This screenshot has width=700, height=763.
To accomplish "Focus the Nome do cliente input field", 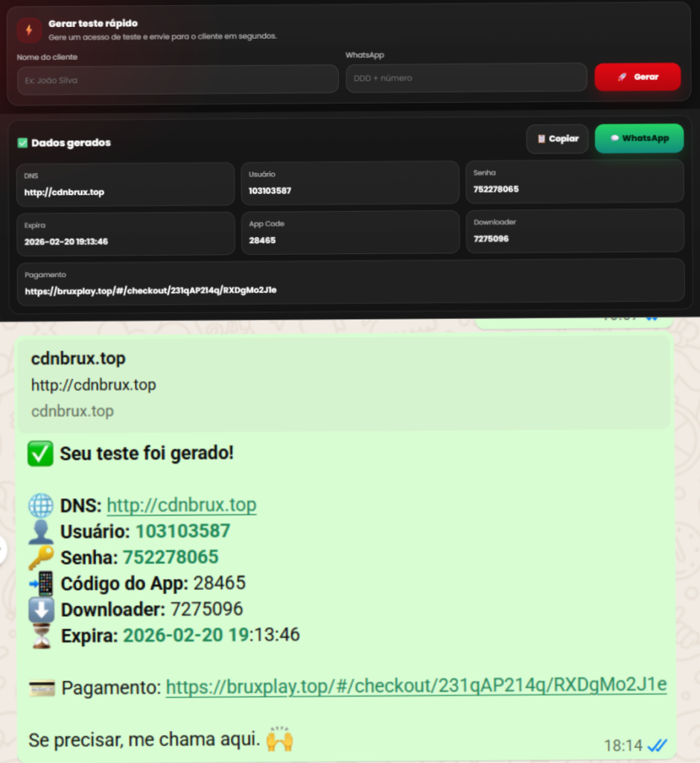I will (177, 80).
